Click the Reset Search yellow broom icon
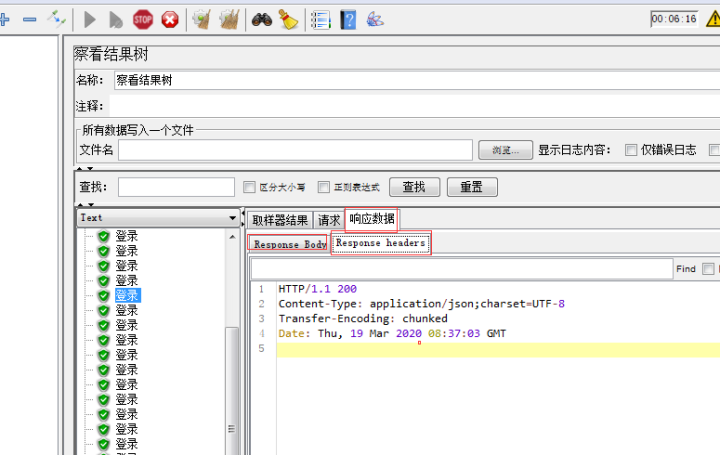 click(x=288, y=20)
